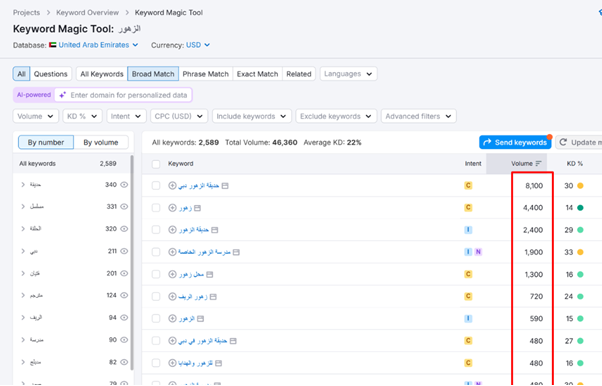Viewport: 602px width, 386px height.
Task: Add the 720 volume keyword via plus icon
Action: tap(172, 297)
